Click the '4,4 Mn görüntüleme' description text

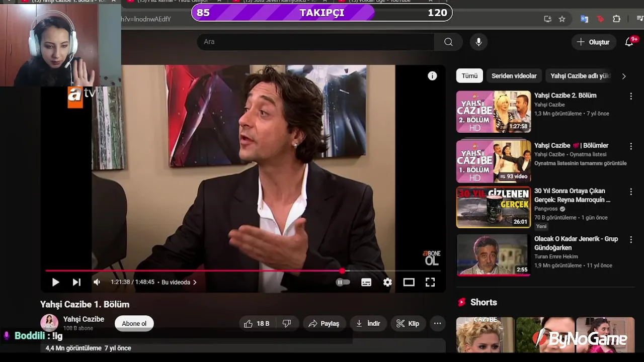(73, 348)
